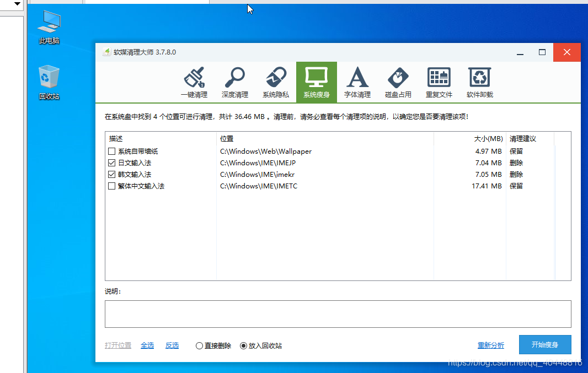The image size is (588, 373).
Task: Select the C:\Windows\IME\IMETC path
Action: point(259,186)
